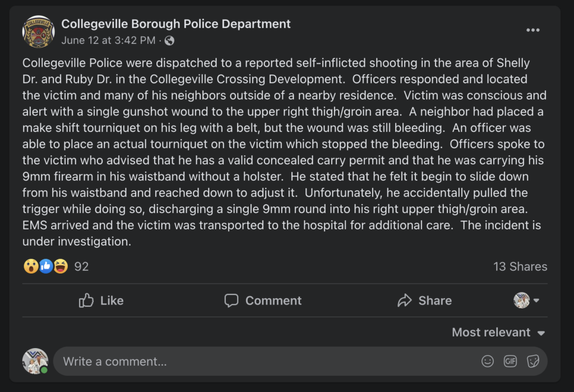The width and height of the screenshot is (574, 392).
Task: Open the sticker picker in comment box
Action: [x=533, y=362]
